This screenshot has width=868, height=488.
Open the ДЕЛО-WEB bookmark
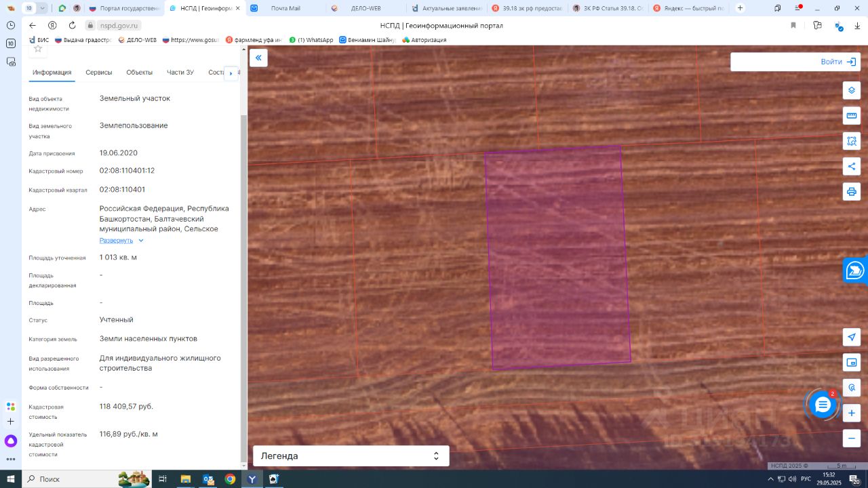pos(137,40)
